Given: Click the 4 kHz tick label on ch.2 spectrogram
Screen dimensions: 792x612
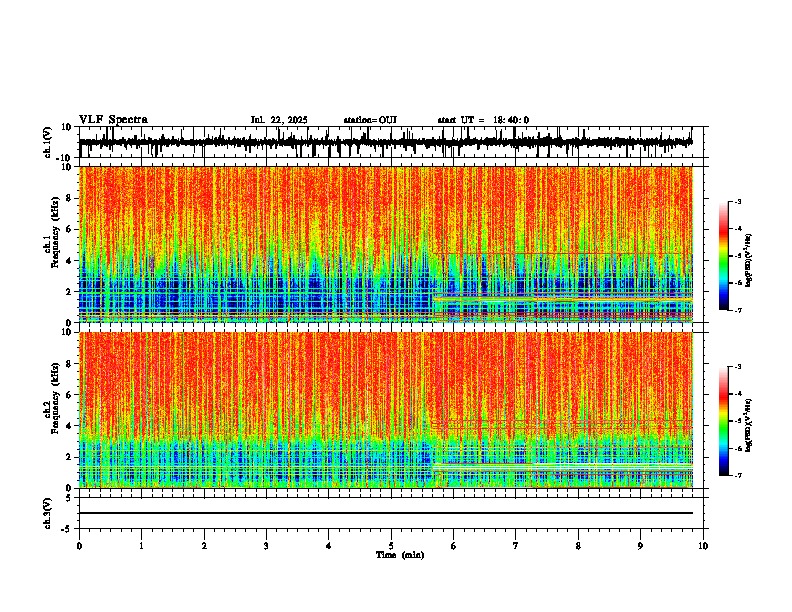Looking at the screenshot, I should tap(70, 426).
